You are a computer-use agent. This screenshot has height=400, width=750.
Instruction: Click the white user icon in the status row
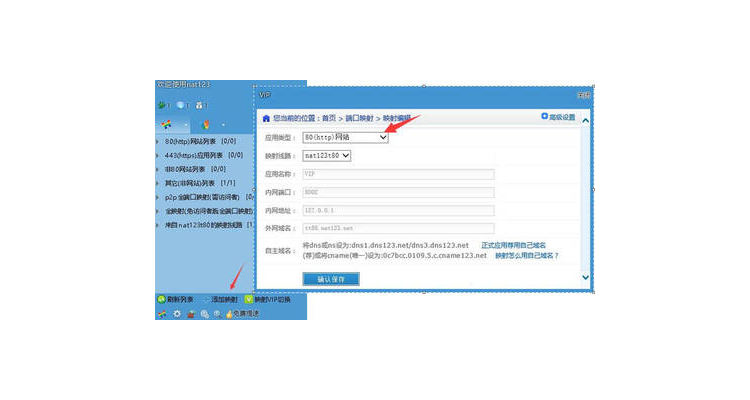tap(199, 105)
